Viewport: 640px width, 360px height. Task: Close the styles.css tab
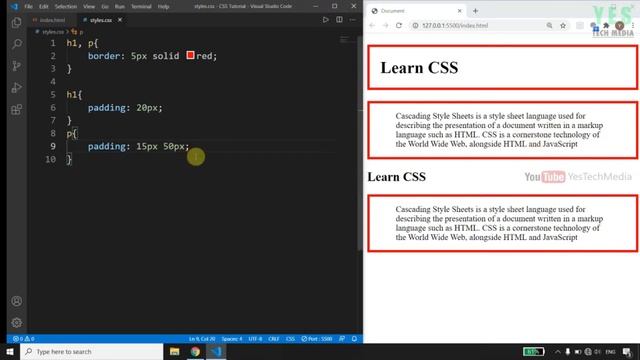(120, 20)
